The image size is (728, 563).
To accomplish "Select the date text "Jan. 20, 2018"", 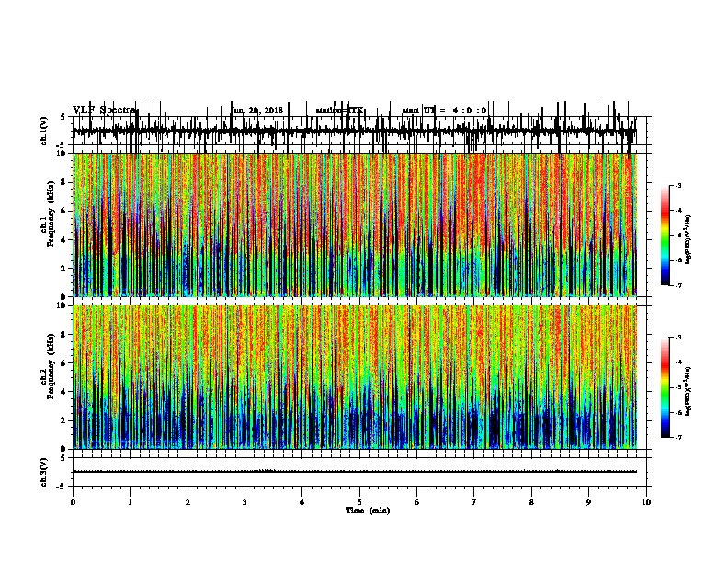I will pyautogui.click(x=256, y=110).
